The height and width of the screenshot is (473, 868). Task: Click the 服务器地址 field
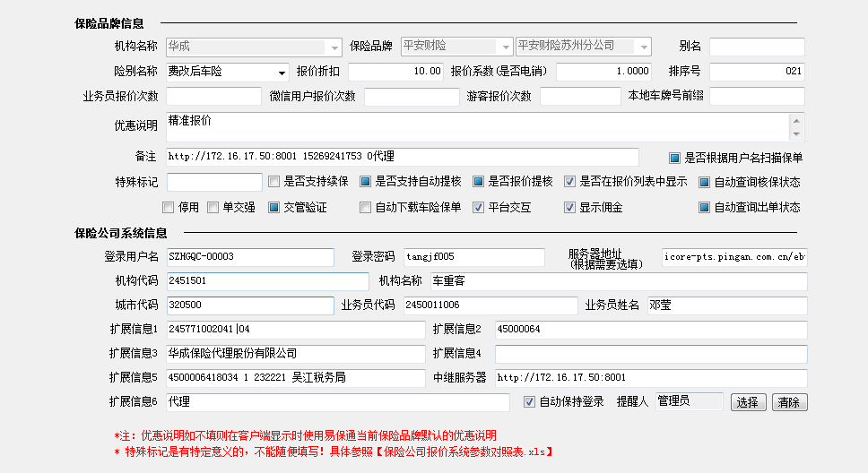pos(734,257)
